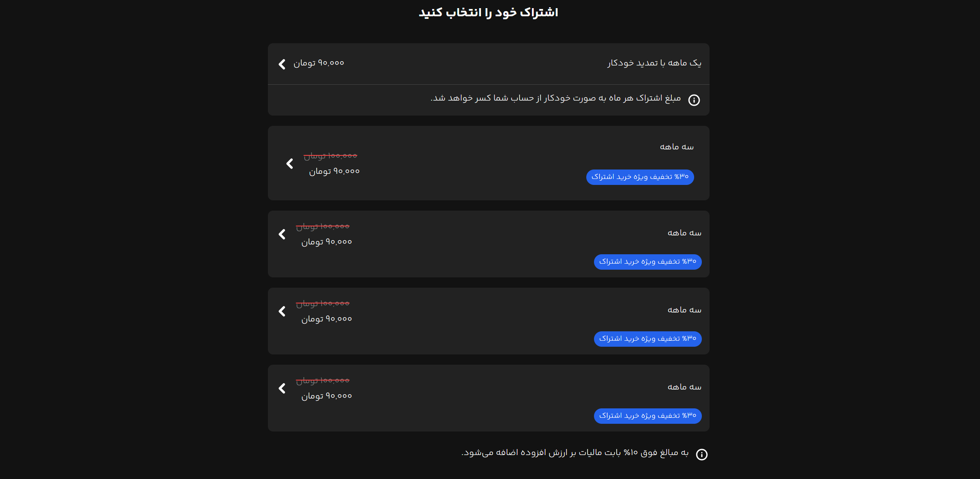Click the اشتراک خود را انتخاب کنید heading

click(x=488, y=12)
